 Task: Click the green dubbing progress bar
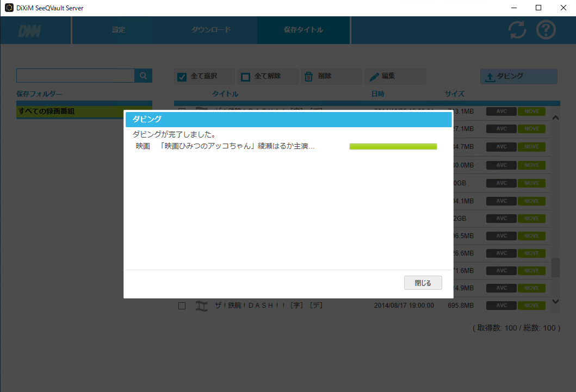pos(393,146)
